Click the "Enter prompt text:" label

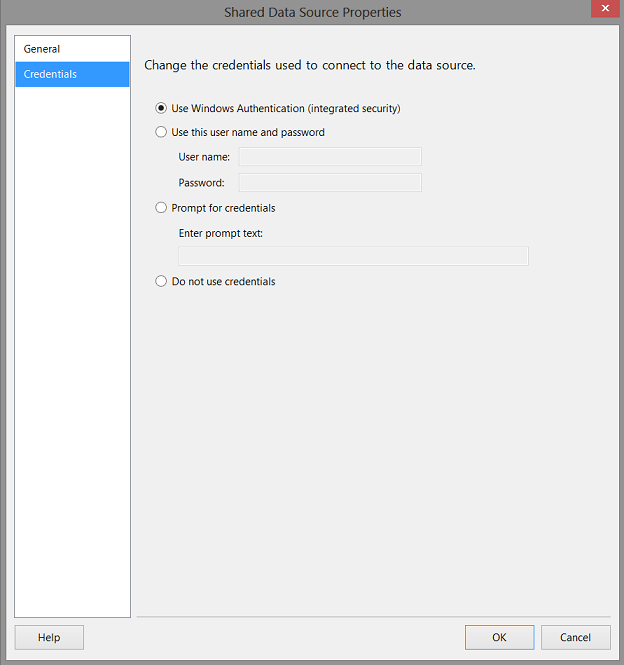point(220,233)
